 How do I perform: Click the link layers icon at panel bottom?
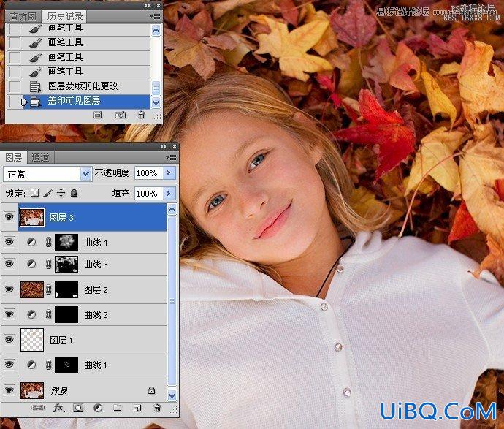click(x=38, y=408)
